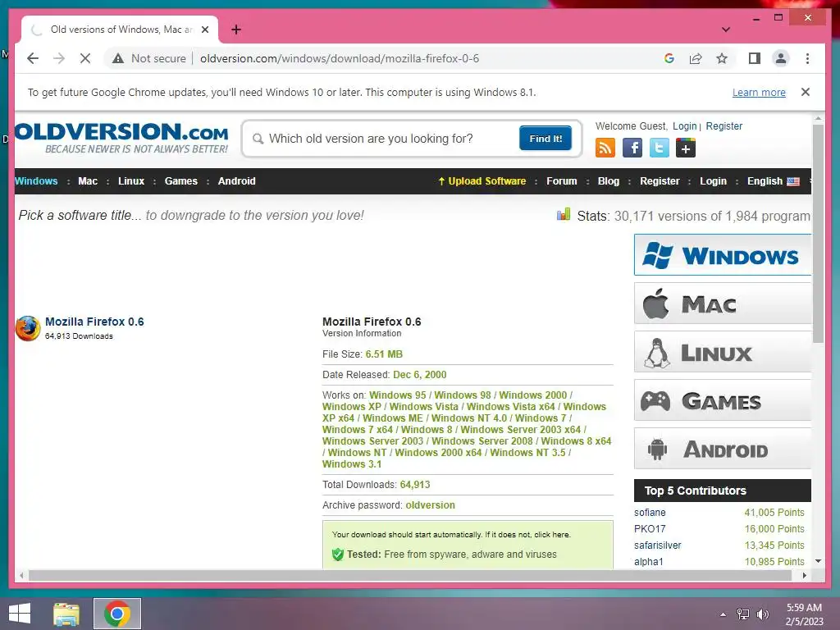840x630 pixels.
Task: Click the Games platform sidebar banner
Action: pyautogui.click(x=723, y=400)
